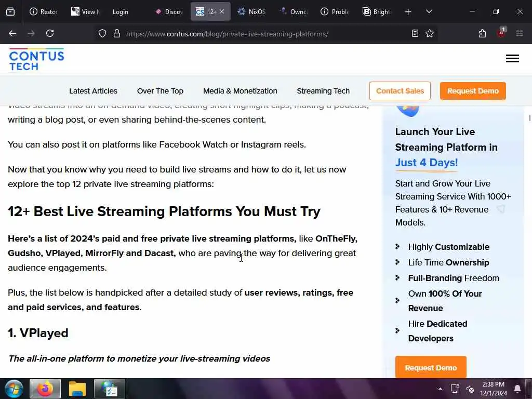Image resolution: width=532 pixels, height=399 pixels.
Task: Open Latest Articles menu
Action: click(94, 91)
